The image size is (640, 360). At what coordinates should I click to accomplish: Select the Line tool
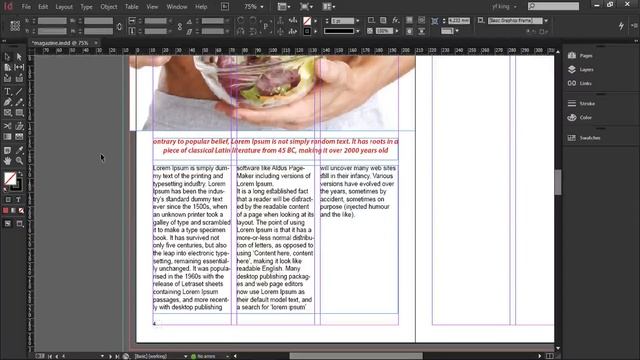point(19,92)
